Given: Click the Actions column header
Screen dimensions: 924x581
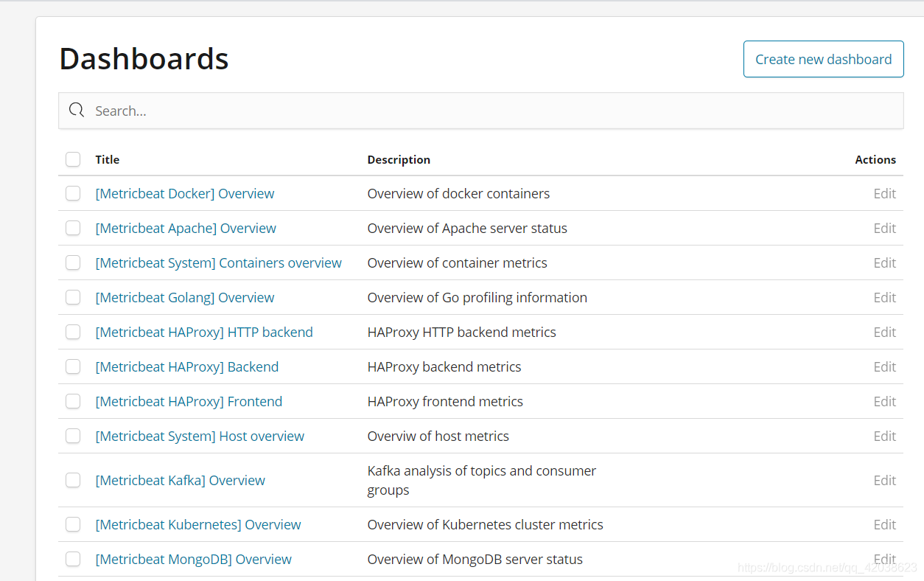Looking at the screenshot, I should tap(875, 159).
